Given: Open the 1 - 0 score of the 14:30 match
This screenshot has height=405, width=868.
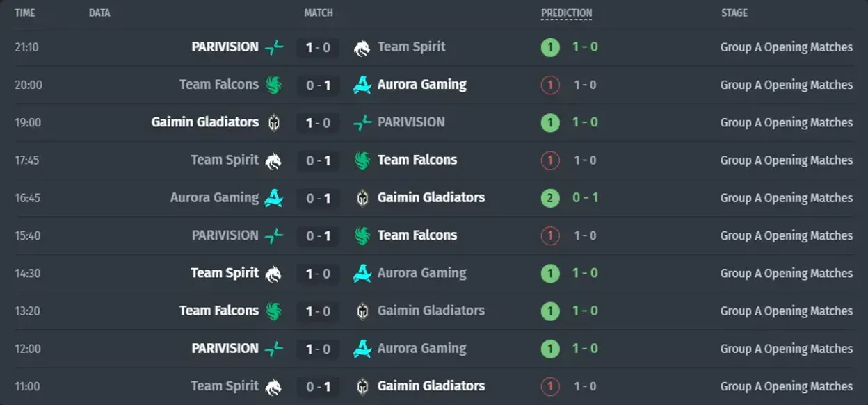Looking at the screenshot, I should coord(319,274).
